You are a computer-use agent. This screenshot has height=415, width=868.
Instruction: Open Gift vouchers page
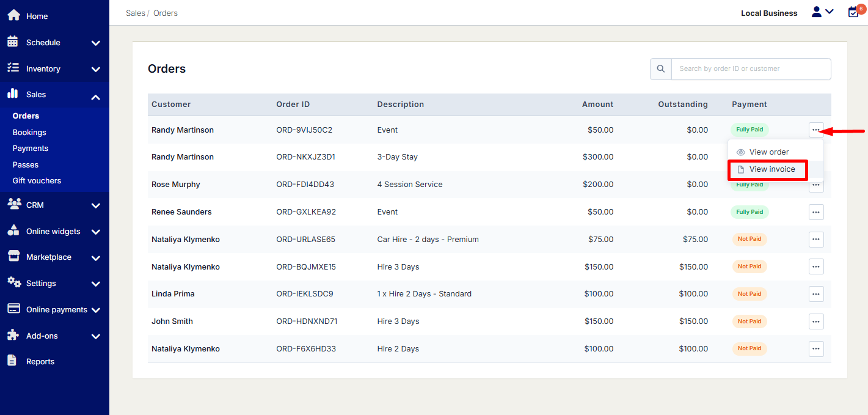[37, 181]
